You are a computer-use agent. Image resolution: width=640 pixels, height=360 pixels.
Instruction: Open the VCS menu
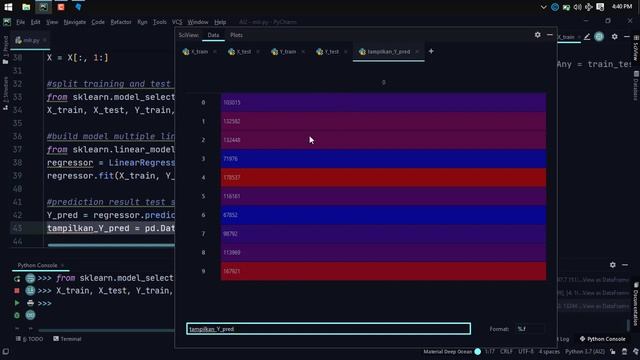(x=177, y=22)
